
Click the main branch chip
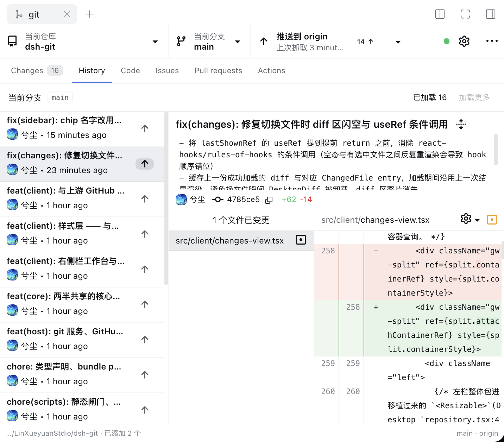pos(60,97)
